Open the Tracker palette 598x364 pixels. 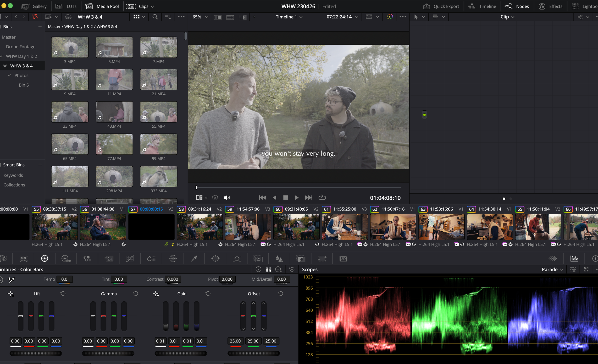237,259
